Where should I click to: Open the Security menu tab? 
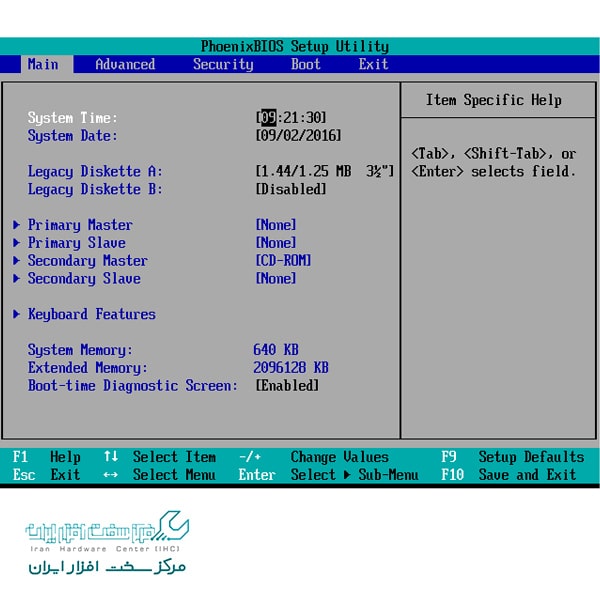(223, 64)
